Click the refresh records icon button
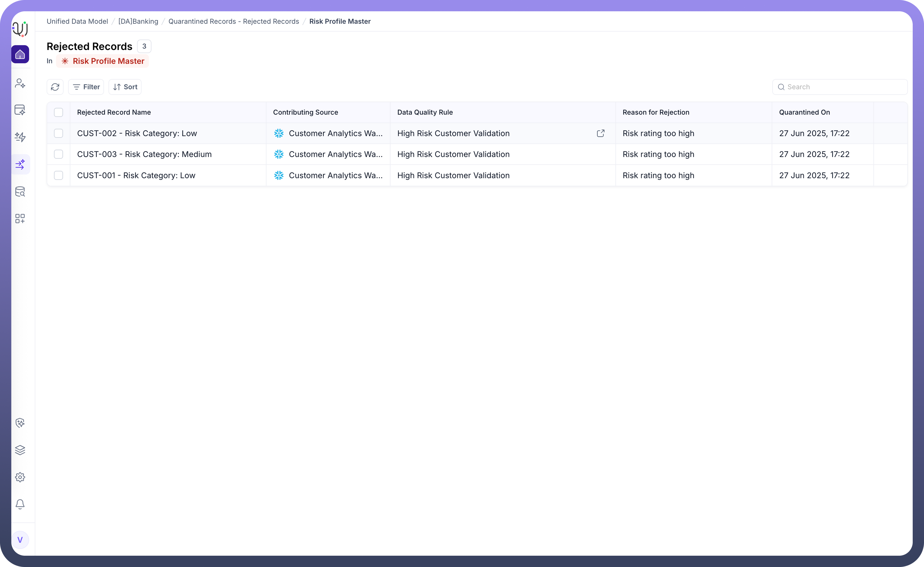This screenshot has height=567, width=924. (55, 87)
